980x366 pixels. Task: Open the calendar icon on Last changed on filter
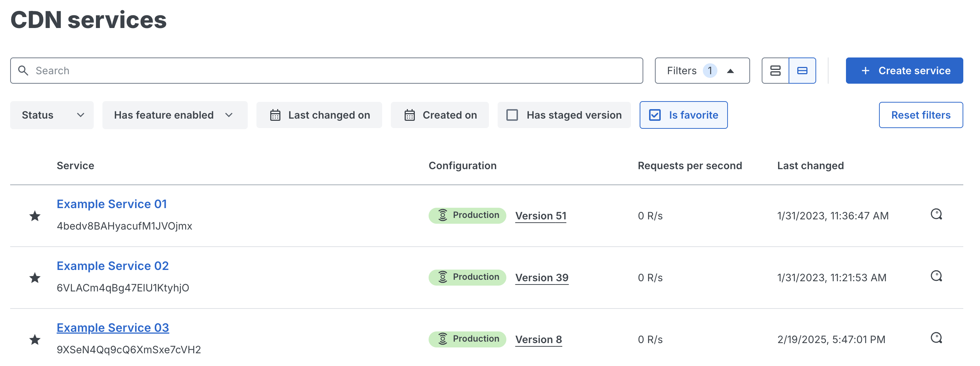pyautogui.click(x=275, y=115)
